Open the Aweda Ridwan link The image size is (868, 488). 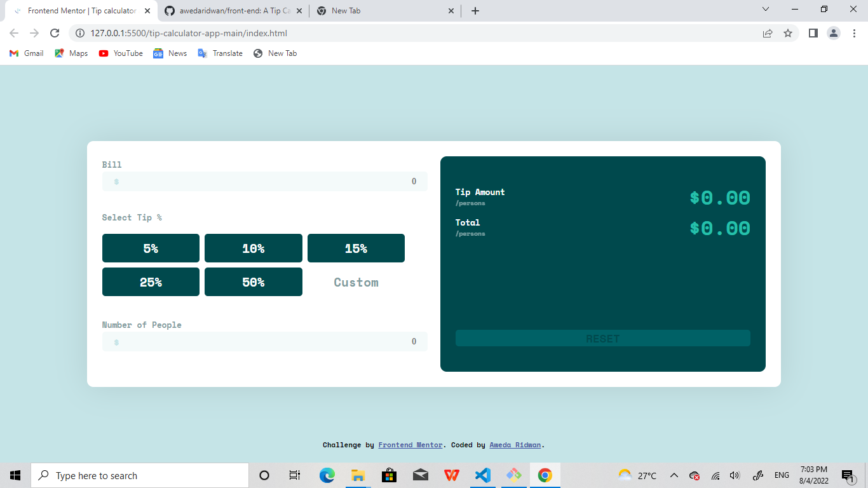[x=515, y=445]
